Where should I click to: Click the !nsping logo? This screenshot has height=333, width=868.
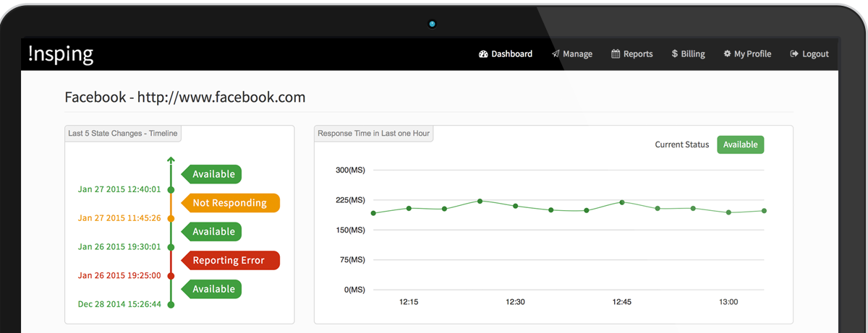click(61, 54)
